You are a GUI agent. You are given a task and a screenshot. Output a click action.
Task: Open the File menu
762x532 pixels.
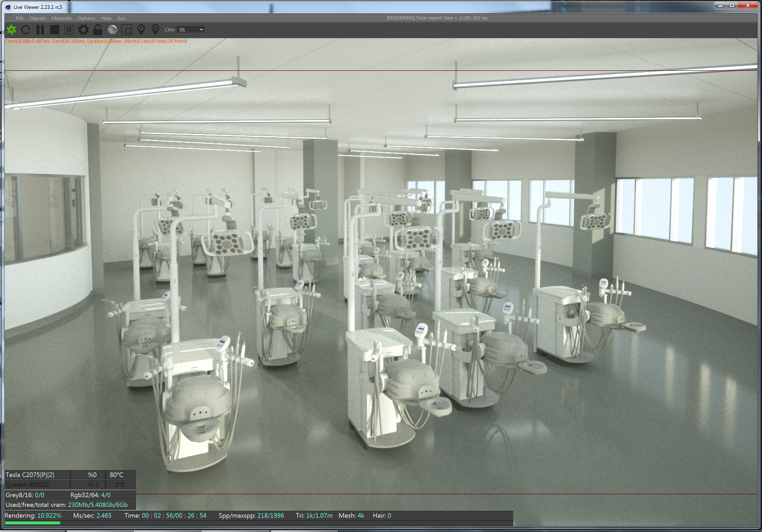pos(19,18)
